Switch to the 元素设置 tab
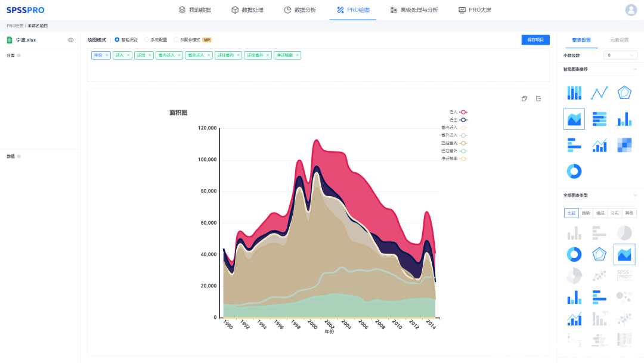 pos(619,40)
